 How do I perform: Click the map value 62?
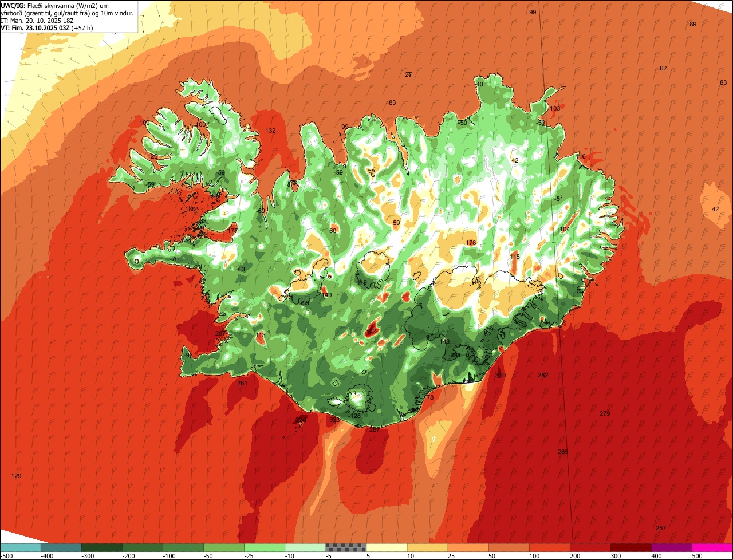click(663, 68)
